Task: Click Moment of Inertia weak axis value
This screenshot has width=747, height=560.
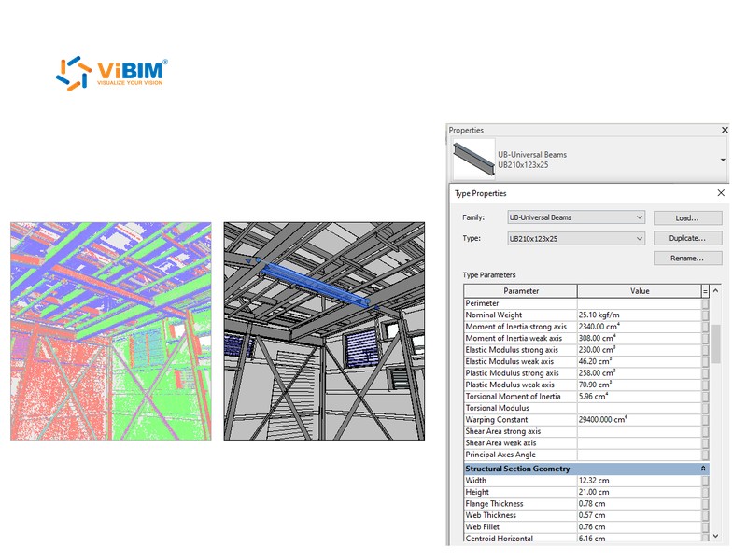Action: (640, 338)
